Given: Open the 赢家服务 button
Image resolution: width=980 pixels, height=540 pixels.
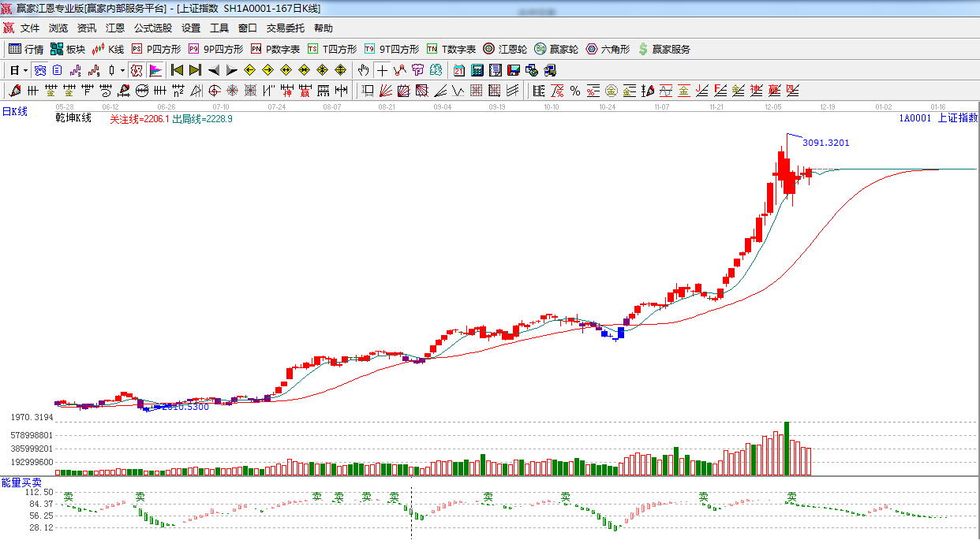Looking at the screenshot, I should [x=664, y=49].
